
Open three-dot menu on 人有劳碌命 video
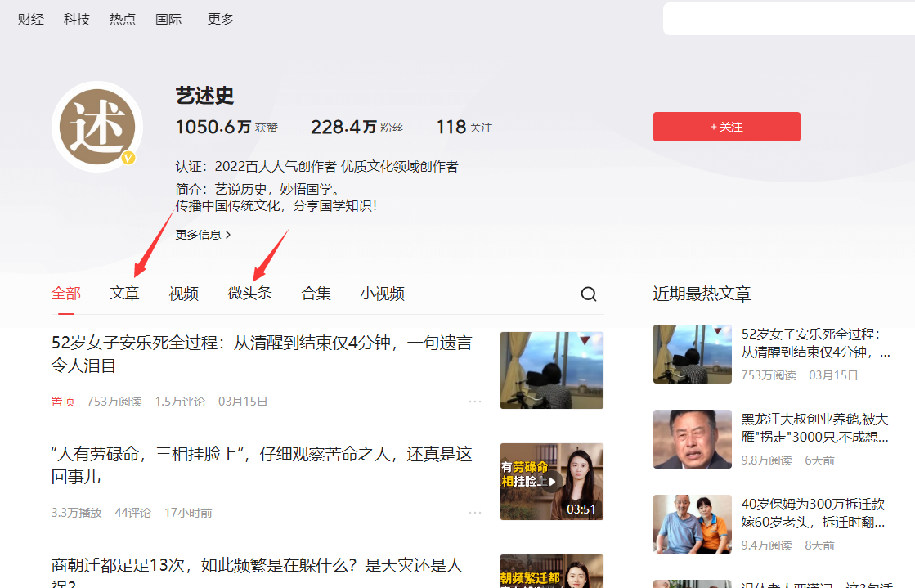[475, 513]
